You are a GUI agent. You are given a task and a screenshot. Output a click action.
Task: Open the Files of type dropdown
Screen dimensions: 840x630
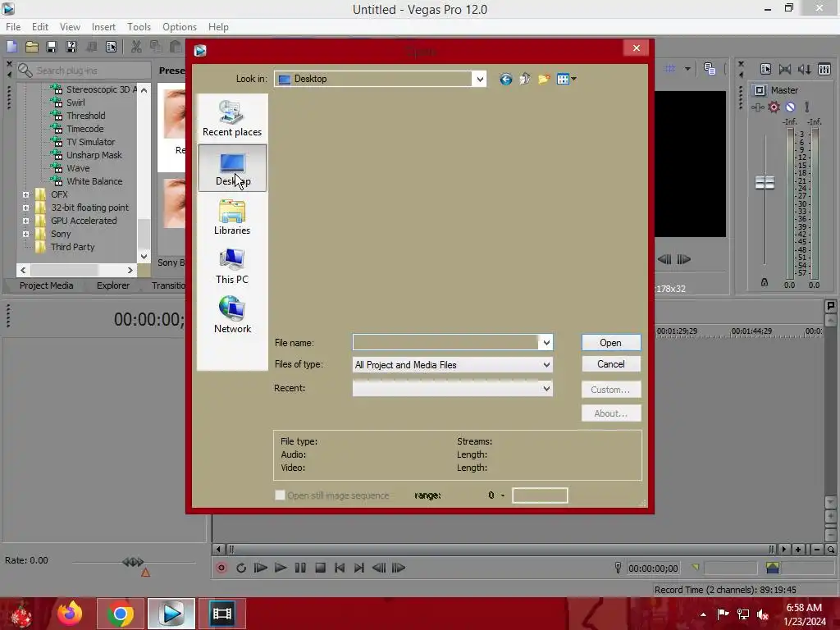click(x=452, y=365)
